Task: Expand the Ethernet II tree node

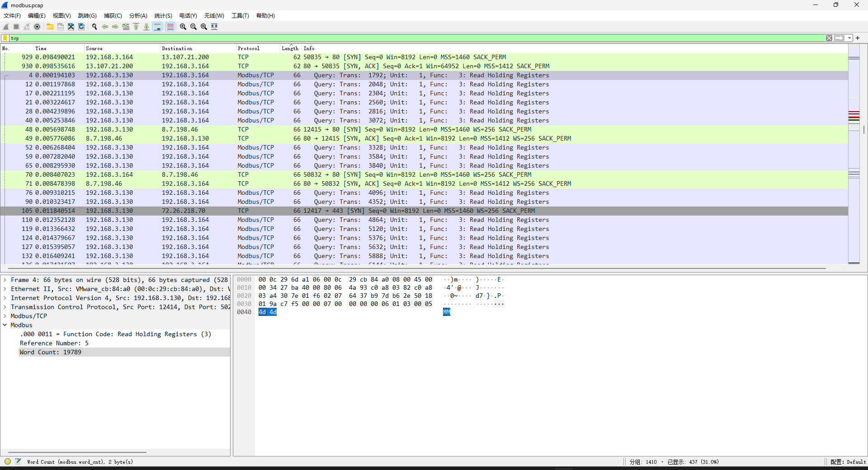Action: [5, 289]
